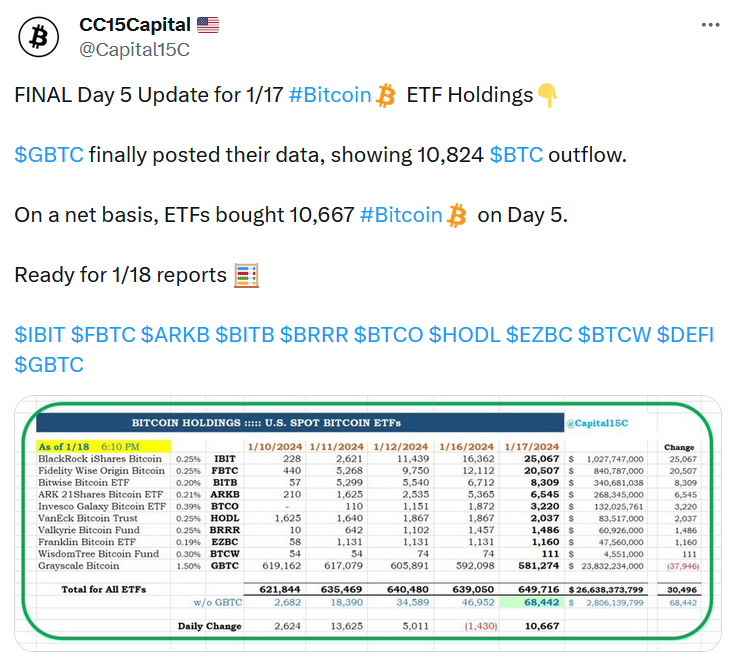Screen dimensions: 738x664
Task: Open the final $GBTC cashtag on last line
Action: click(49, 365)
